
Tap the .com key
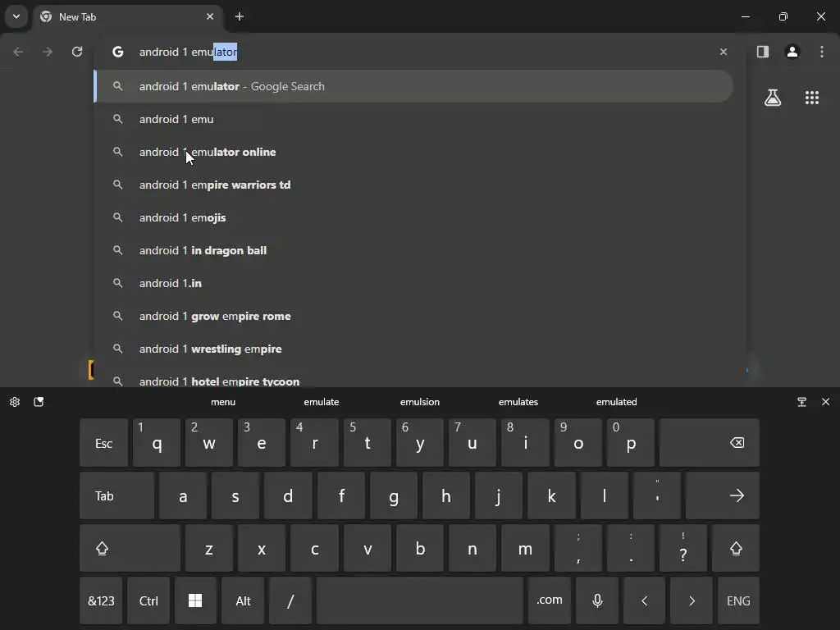point(550,600)
